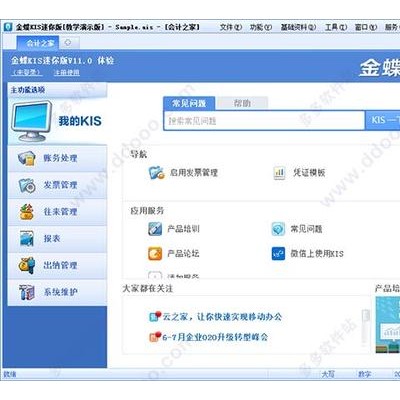Open 微信上使用KIS icon
The width and height of the screenshot is (400, 400).
278,254
